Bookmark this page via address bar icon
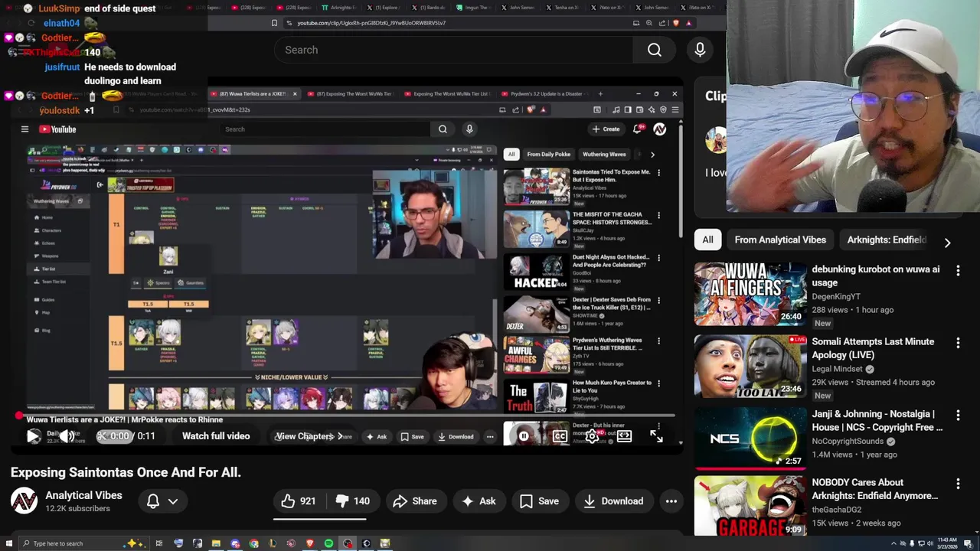980x551 pixels. 274,23
